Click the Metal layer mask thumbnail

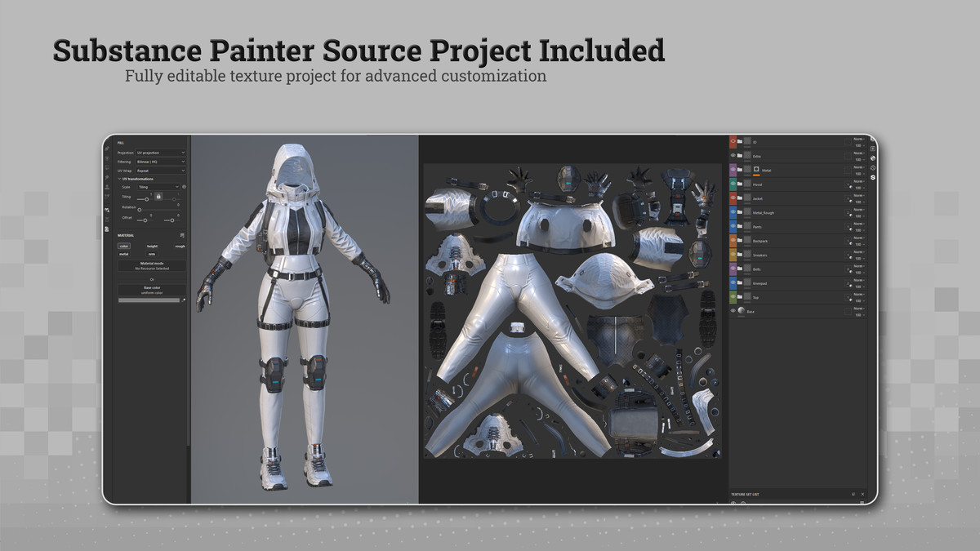(756, 169)
